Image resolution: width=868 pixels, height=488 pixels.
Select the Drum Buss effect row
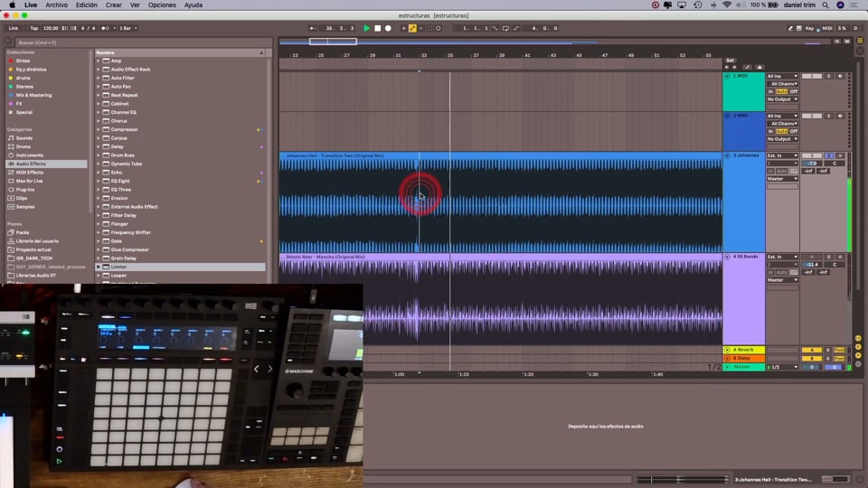(181, 155)
